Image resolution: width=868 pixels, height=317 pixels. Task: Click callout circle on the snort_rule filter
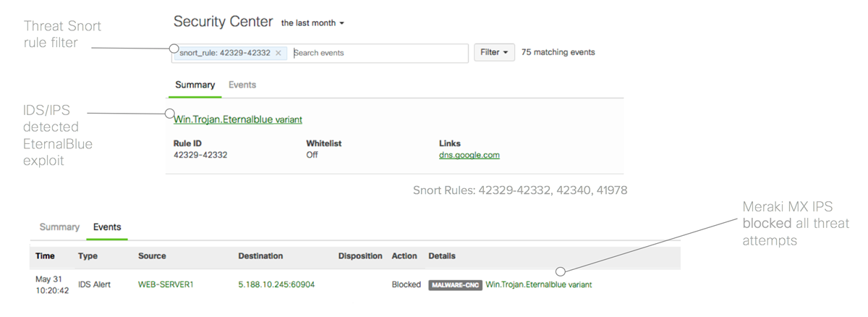(x=174, y=48)
